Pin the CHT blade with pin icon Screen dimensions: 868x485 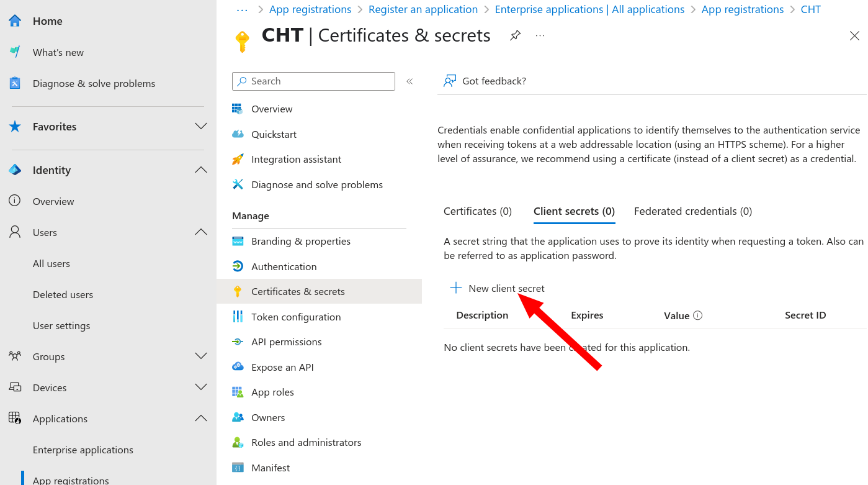click(515, 35)
